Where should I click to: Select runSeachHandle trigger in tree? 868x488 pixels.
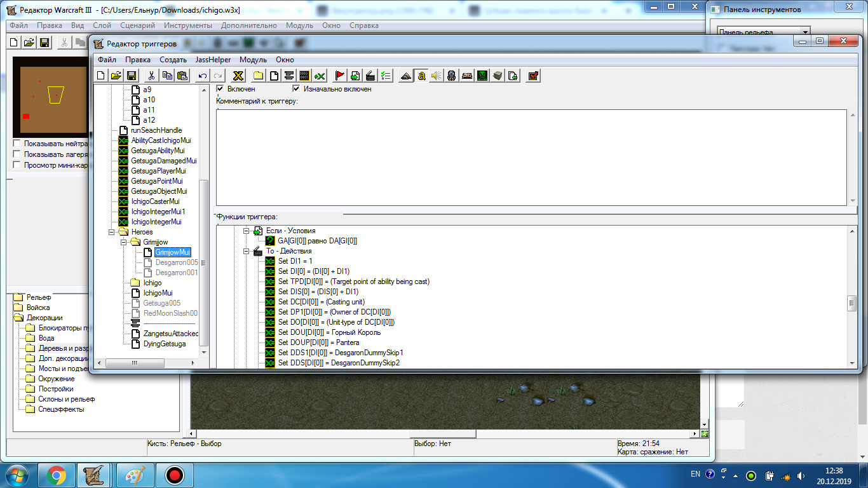[156, 130]
